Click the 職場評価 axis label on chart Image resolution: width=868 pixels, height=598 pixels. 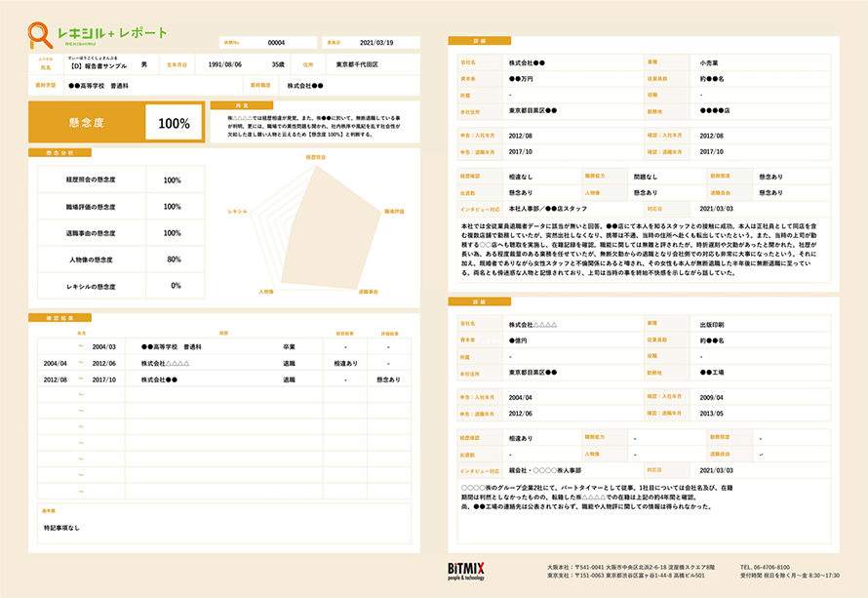coord(394,211)
